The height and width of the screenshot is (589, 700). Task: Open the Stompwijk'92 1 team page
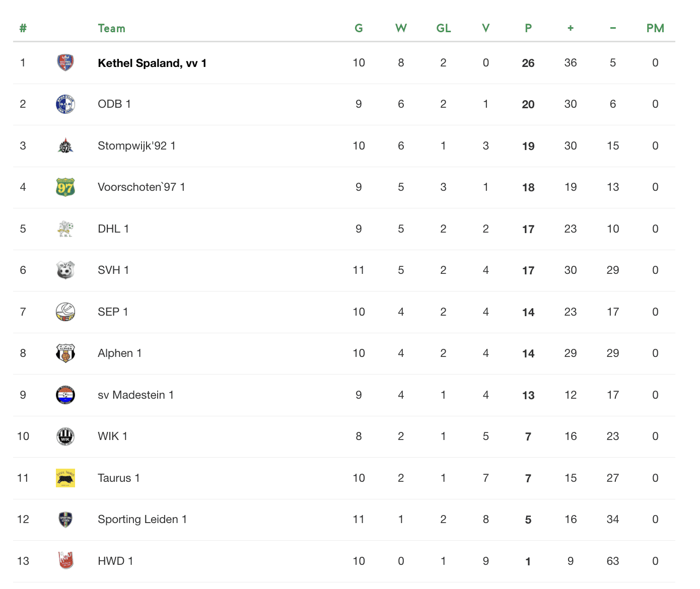[136, 146]
